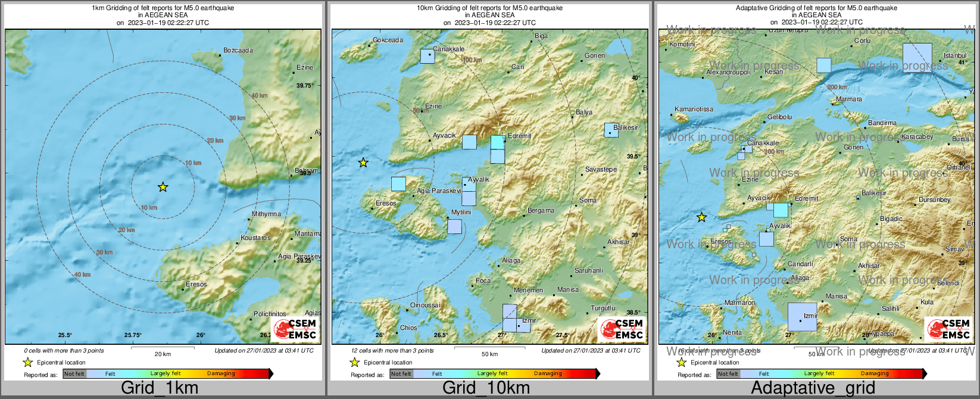Select the CSEM EMSC logo on the adaptive map
Screen dimensions: 980x399
tap(948, 329)
